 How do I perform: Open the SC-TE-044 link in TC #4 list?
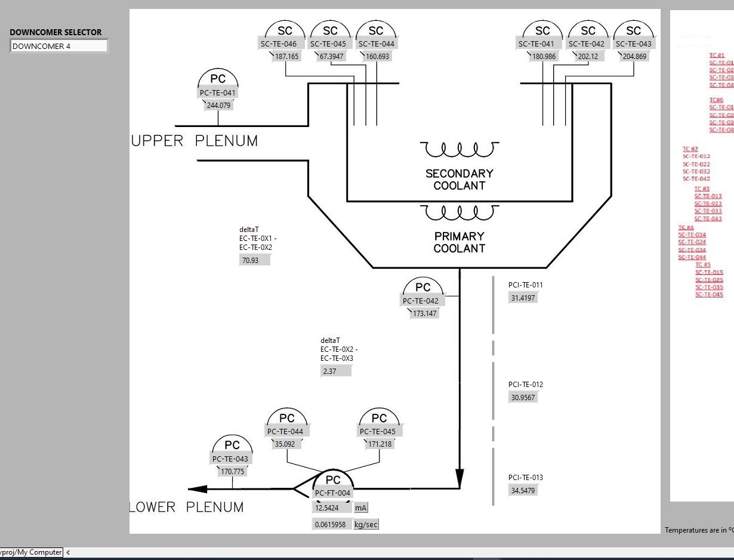tap(692, 258)
